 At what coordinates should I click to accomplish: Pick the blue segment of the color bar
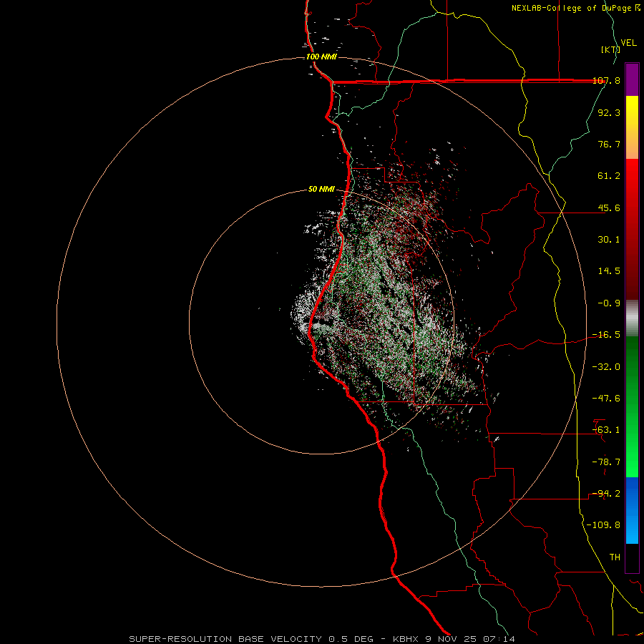click(x=632, y=510)
